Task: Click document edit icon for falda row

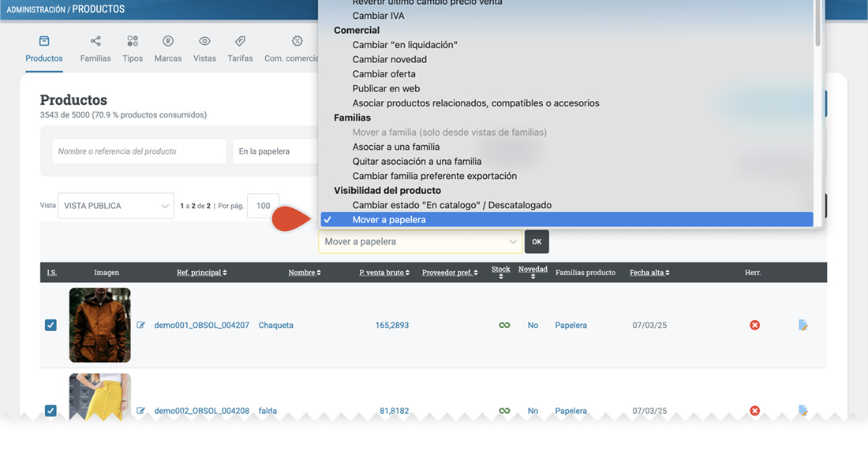Action: (x=803, y=410)
